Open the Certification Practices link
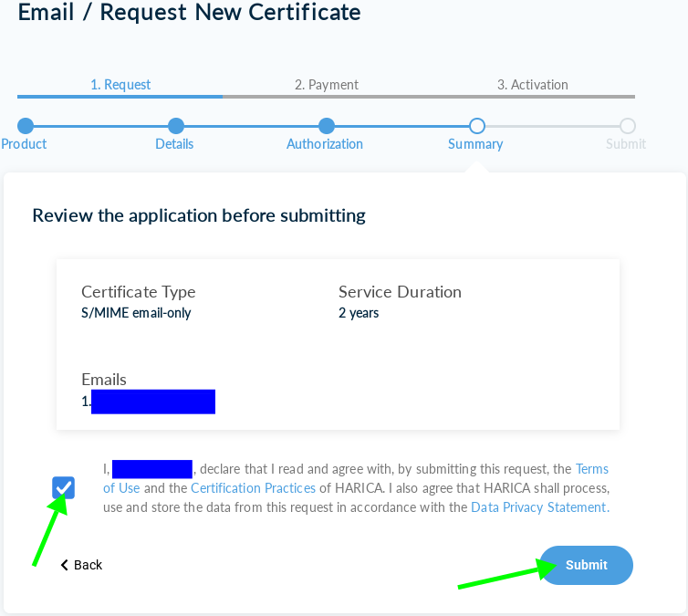This screenshot has width=688, height=616. 253,488
